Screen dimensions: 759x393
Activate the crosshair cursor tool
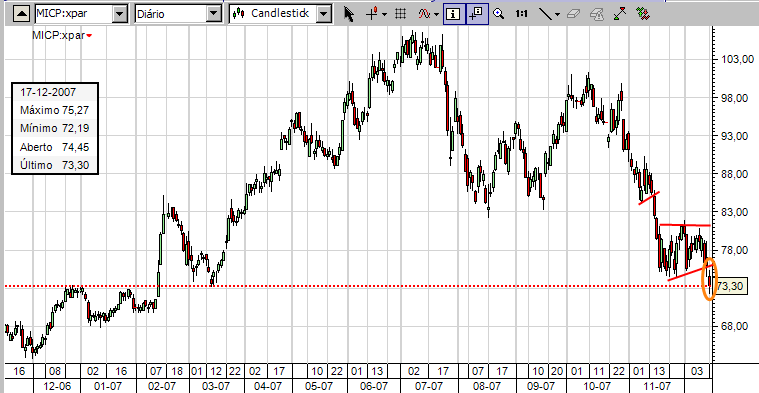pyautogui.click(x=372, y=14)
